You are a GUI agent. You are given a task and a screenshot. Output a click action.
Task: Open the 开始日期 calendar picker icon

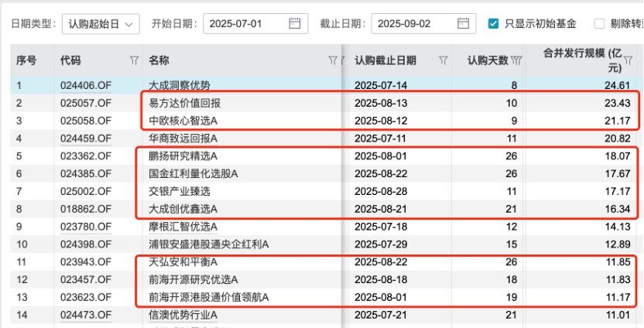[x=294, y=23]
